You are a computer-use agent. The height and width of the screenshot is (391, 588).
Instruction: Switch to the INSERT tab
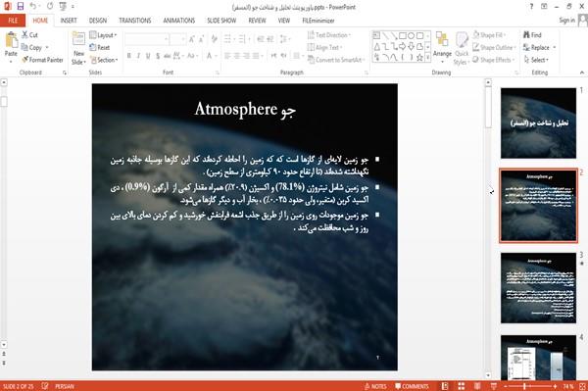click(69, 21)
